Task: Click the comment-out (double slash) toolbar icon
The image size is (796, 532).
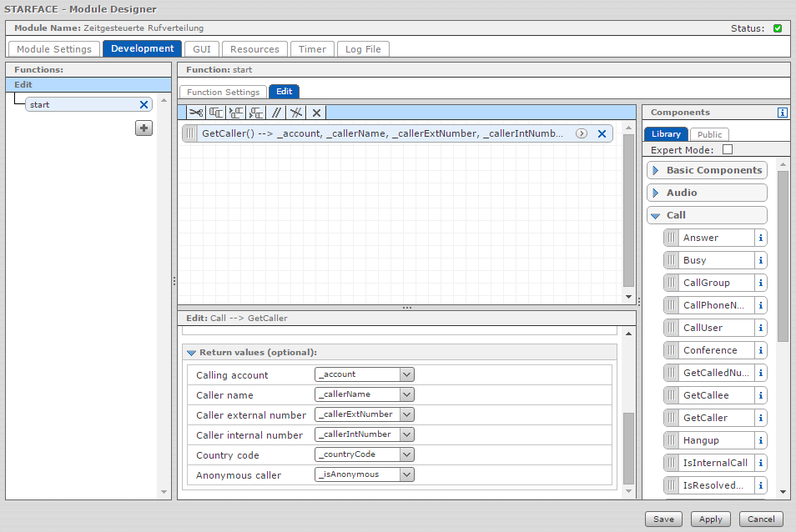Action: (276, 113)
